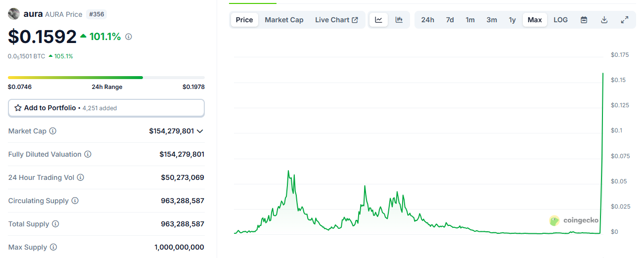Click the star icon on Add to Portfolio
The width and height of the screenshot is (644, 258).
tap(18, 108)
